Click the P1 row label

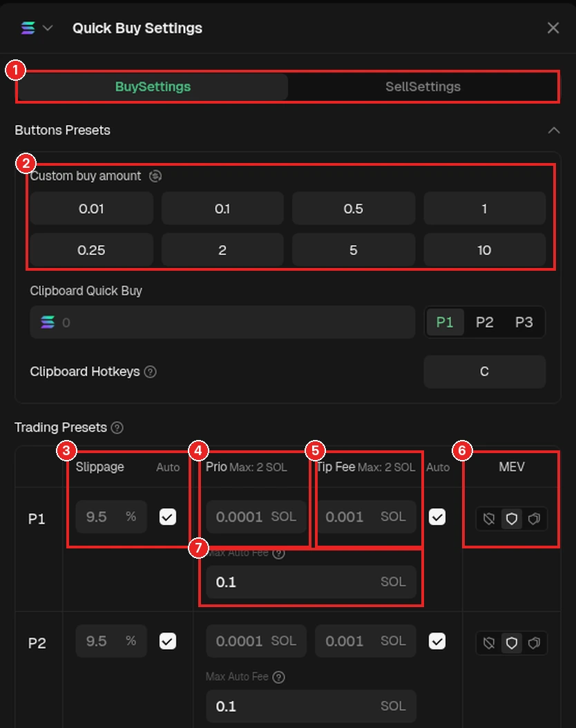pos(37,519)
